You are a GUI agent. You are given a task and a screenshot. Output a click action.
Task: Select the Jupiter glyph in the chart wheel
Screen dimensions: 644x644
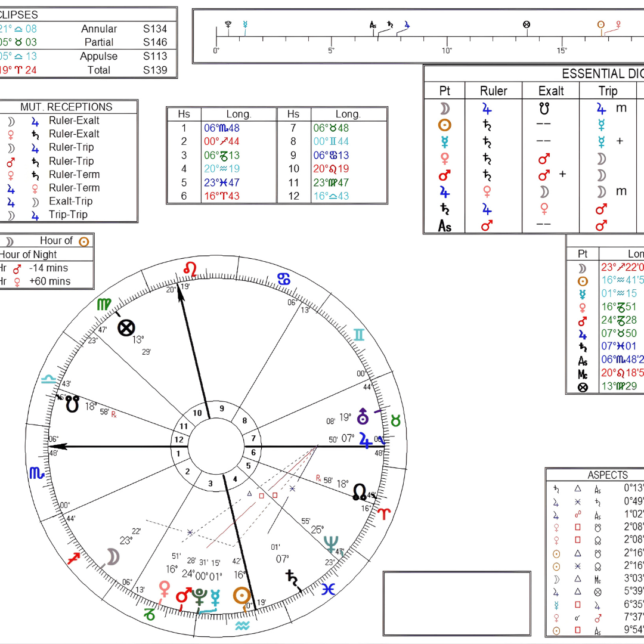click(365, 440)
